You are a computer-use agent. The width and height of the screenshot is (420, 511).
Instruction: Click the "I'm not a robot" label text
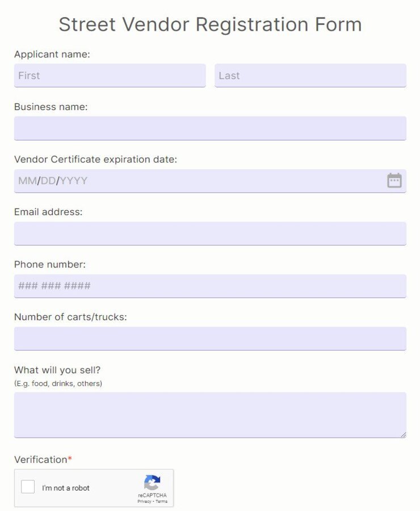(x=67, y=487)
